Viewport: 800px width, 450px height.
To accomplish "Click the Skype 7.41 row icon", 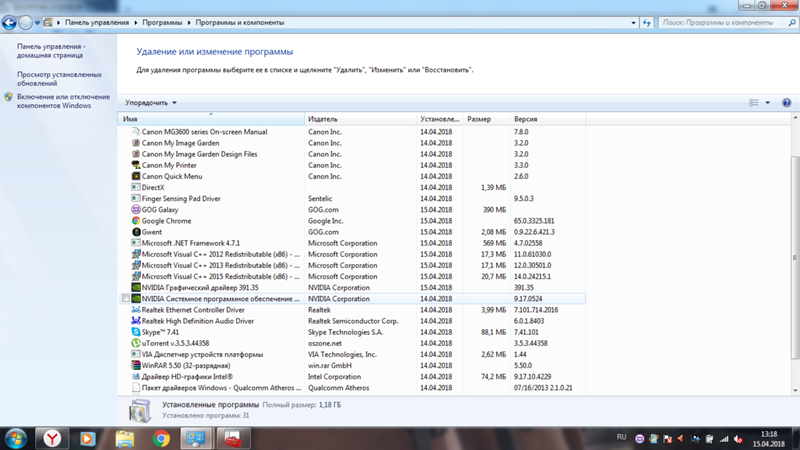I will tap(136, 332).
